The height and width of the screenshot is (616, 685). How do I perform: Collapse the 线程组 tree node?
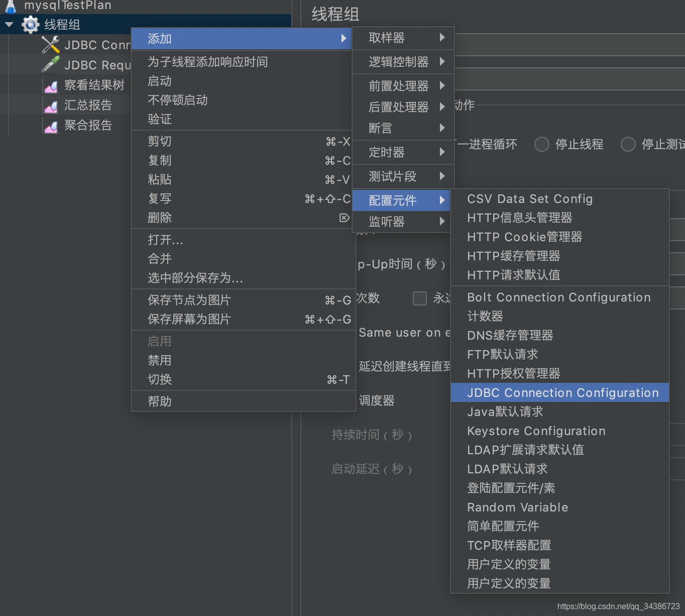9,24
